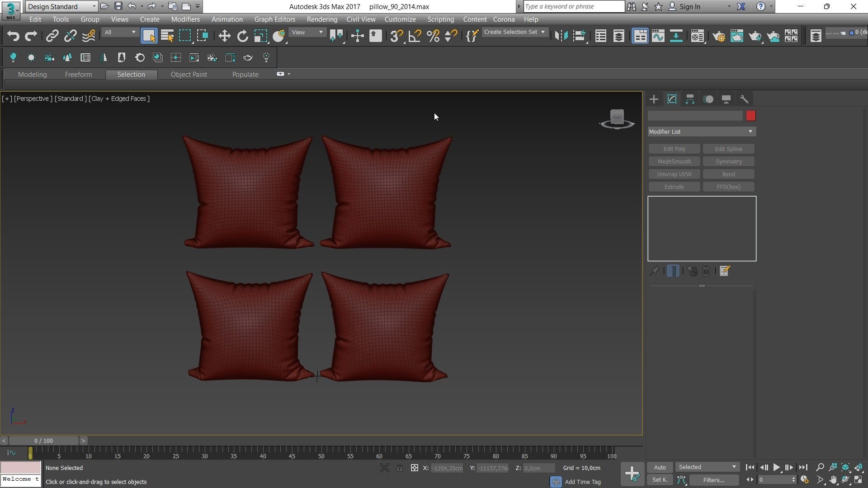Click Configure Modifier Sets icon

click(x=724, y=271)
